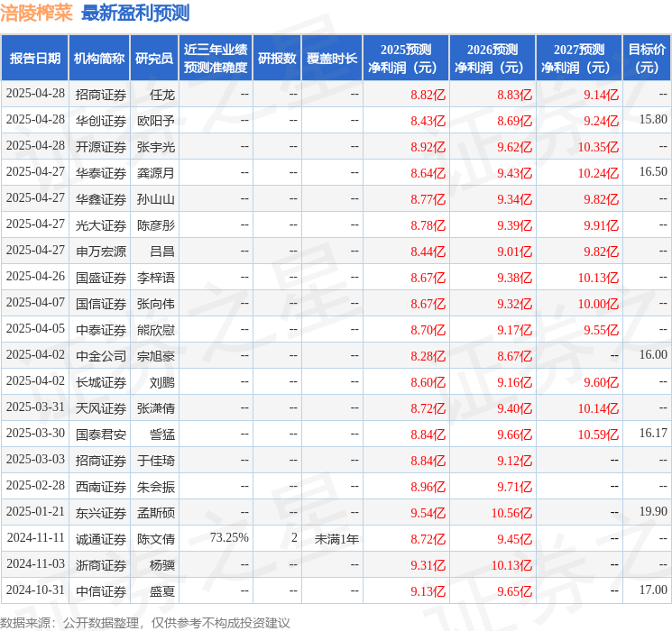Click analyst name 张宇光
This screenshot has height=631, width=672.
155,147
